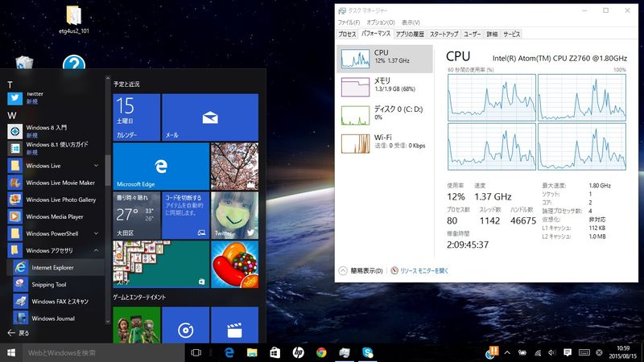Open the HP taskbar icon

[x=298, y=352]
